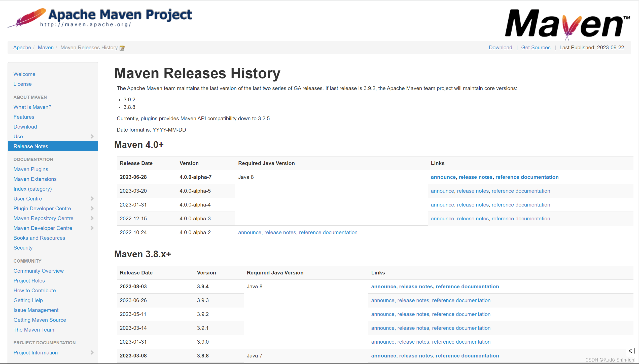
Task: Click announce link for 3.8.8
Action: (x=384, y=356)
